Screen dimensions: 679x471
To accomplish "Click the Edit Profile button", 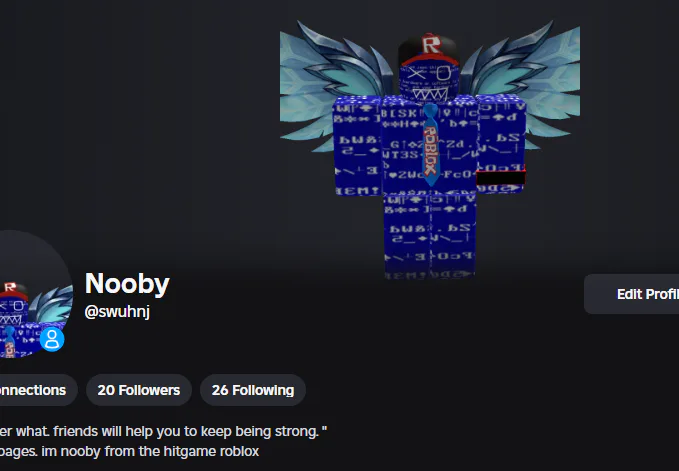I will [x=632, y=294].
